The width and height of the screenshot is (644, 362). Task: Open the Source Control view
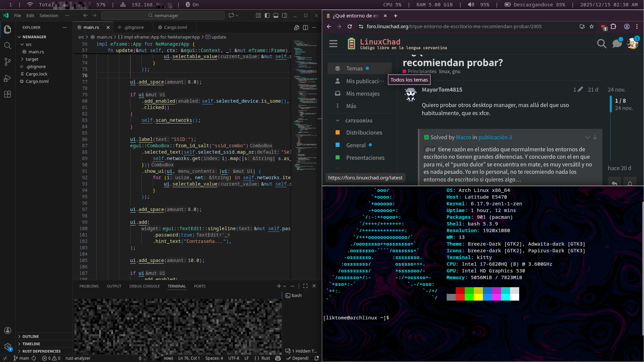pyautogui.click(x=7, y=62)
